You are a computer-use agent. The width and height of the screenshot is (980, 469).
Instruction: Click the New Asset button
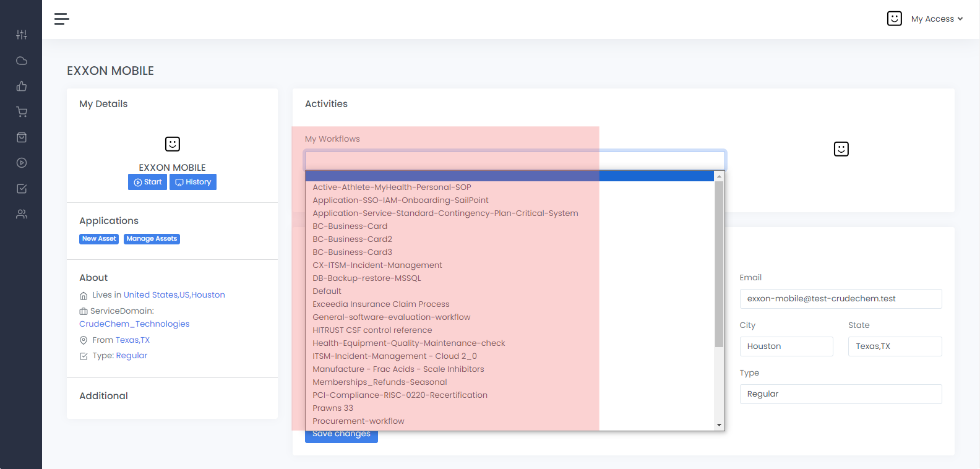coord(99,239)
